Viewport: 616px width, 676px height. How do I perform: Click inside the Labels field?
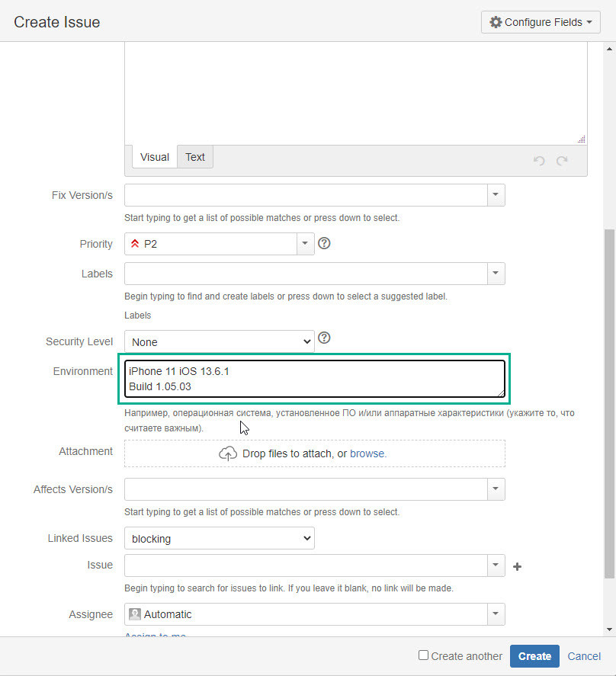click(306, 274)
